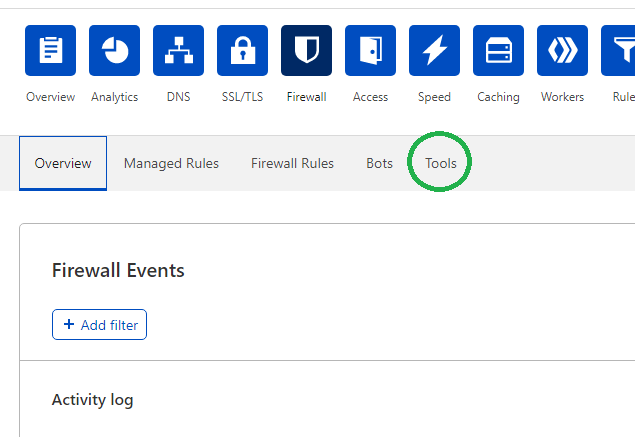Switch to the Managed Rules tab

[171, 163]
